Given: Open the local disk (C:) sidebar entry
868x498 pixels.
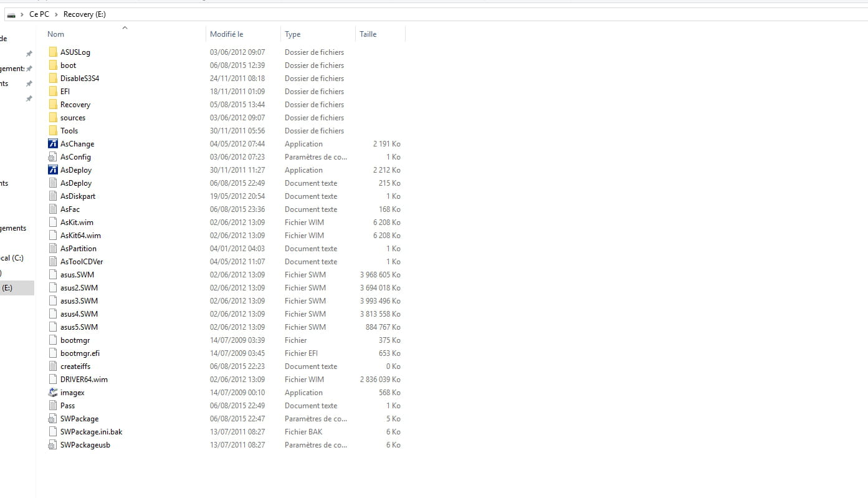Looking at the screenshot, I should point(12,258).
